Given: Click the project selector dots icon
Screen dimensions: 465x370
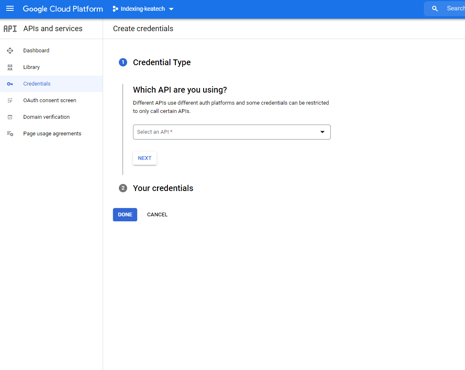Looking at the screenshot, I should click(115, 9).
